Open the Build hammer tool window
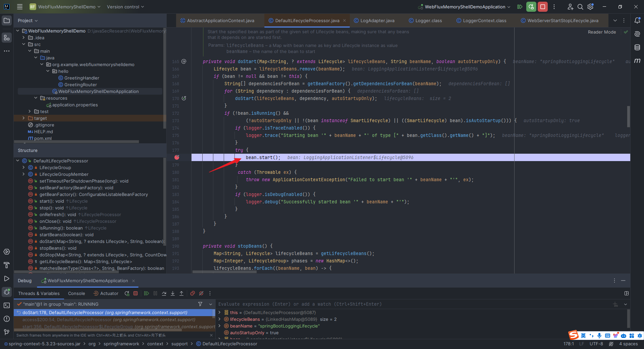Screen dimensions: 644x349 [7, 265]
